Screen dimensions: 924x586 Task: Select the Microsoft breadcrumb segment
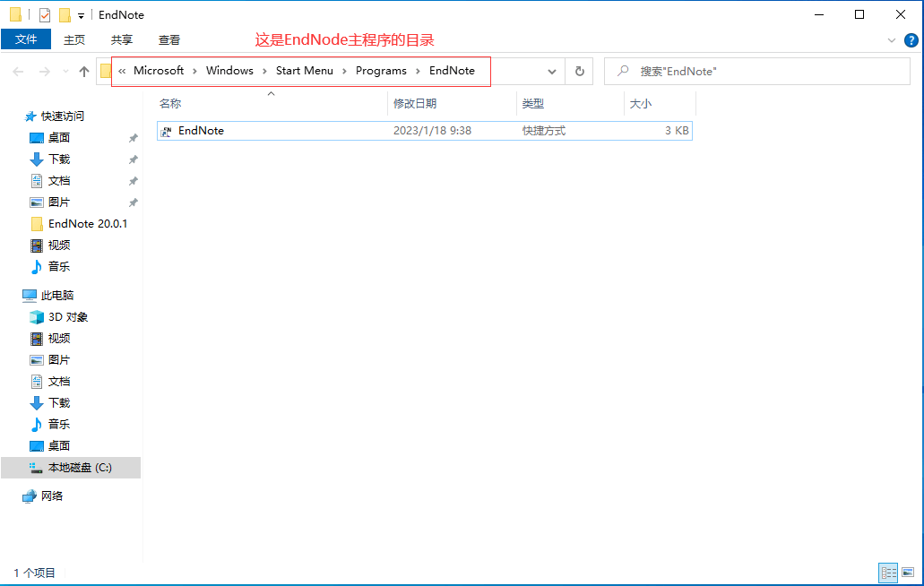159,71
